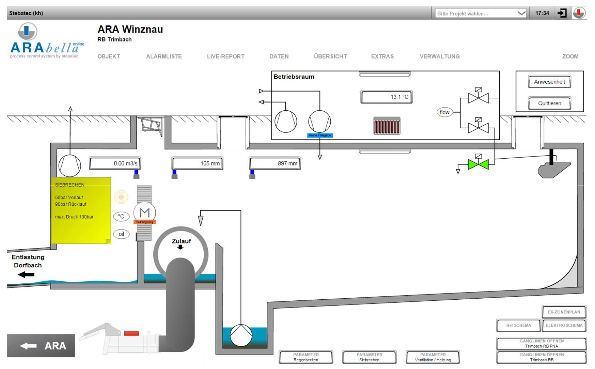Click the red heater radiator in Betriebsraum
The width and height of the screenshot is (595, 369).
tap(387, 126)
